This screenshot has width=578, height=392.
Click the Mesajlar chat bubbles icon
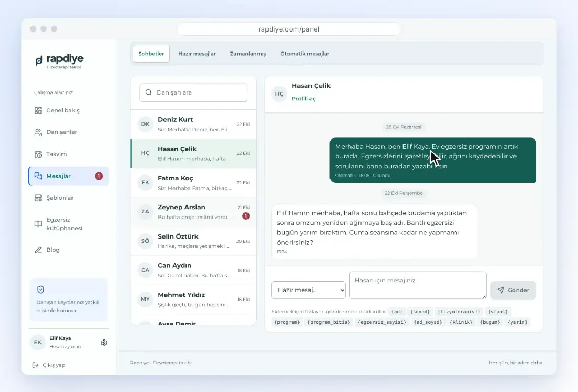click(x=38, y=176)
